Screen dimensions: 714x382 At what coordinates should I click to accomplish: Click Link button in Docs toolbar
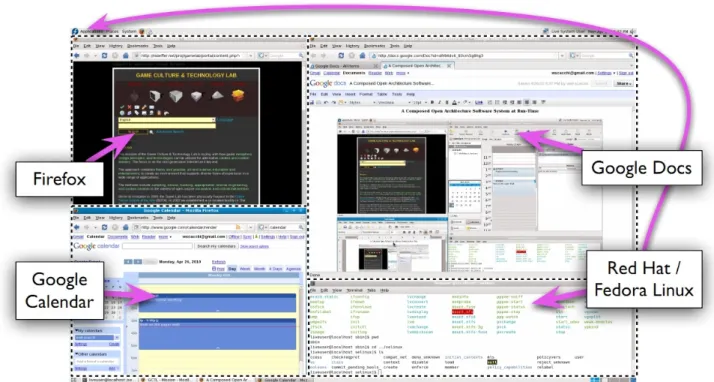coord(479,102)
